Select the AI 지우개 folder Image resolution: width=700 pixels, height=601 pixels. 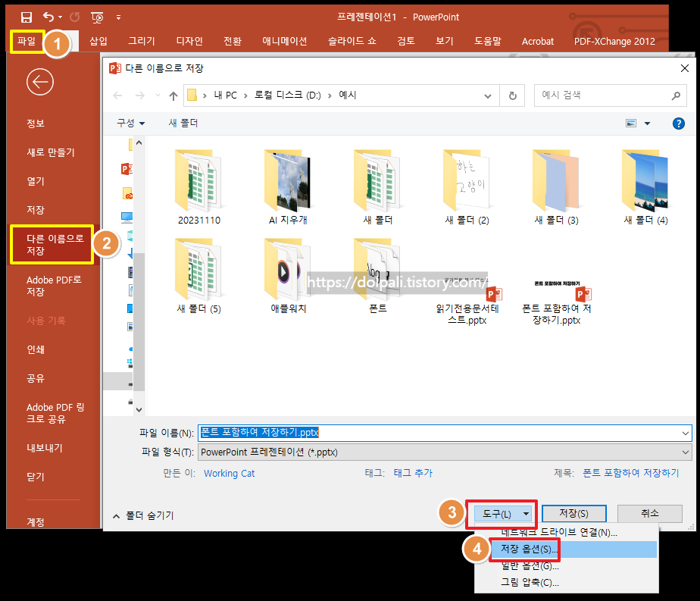tap(288, 187)
